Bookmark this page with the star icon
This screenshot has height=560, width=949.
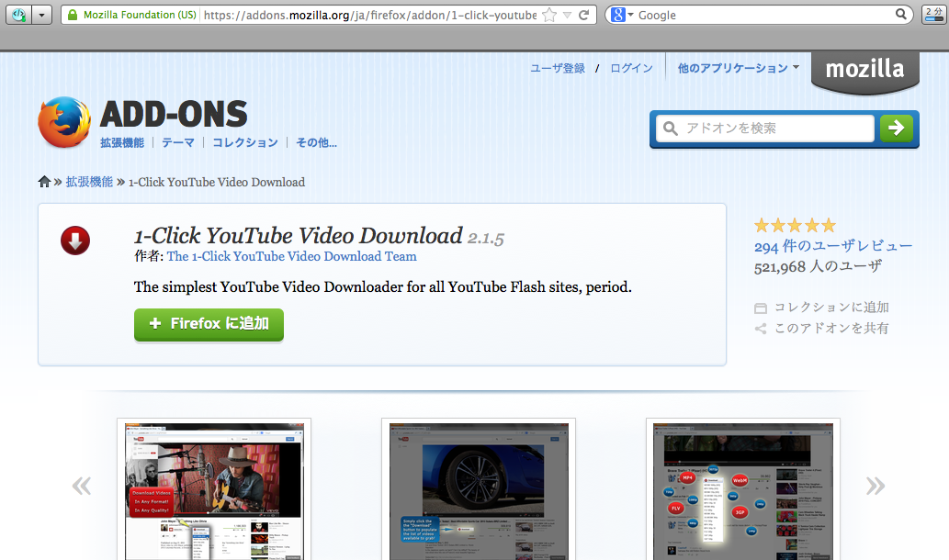pos(549,15)
